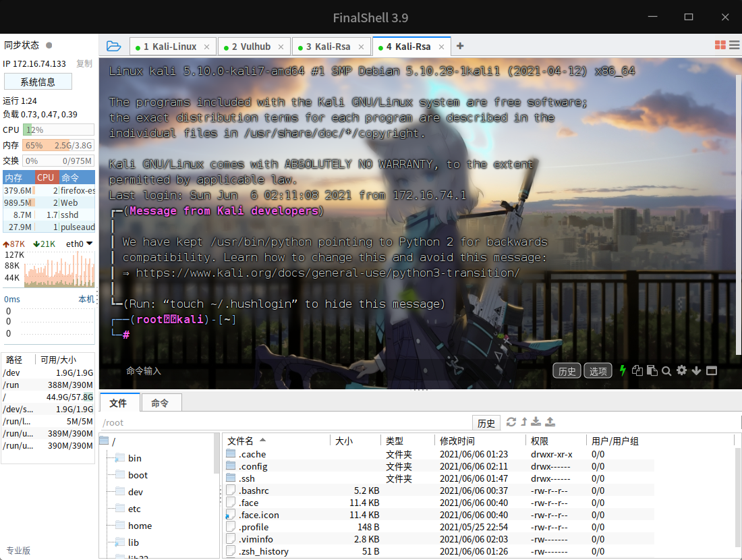Sort files by 用户/用户组 column header
This screenshot has height=560, width=742.
tap(660, 441)
